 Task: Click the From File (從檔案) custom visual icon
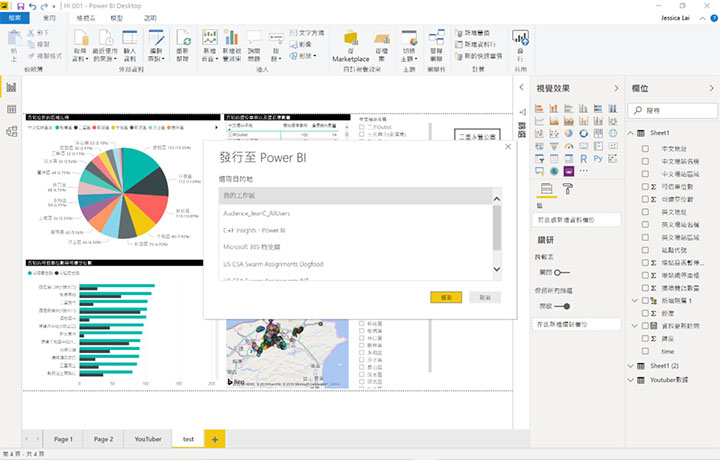382,39
